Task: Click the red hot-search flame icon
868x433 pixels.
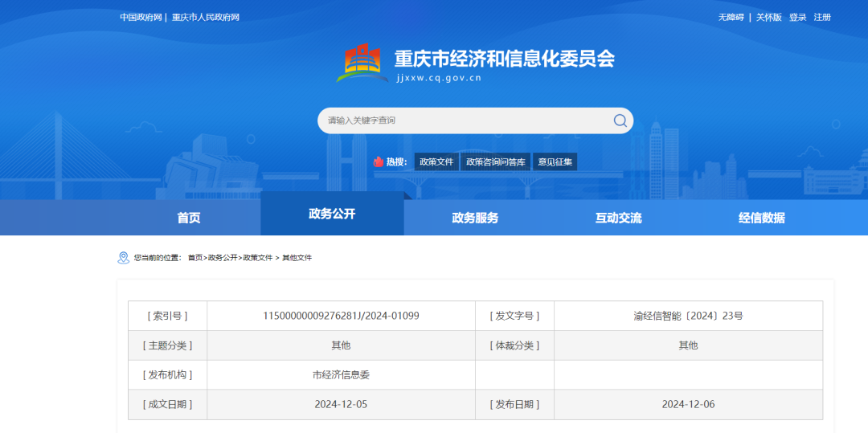Action: (x=379, y=161)
